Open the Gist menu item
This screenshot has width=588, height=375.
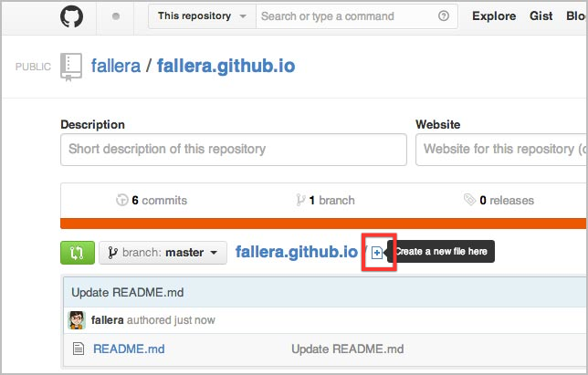point(541,16)
